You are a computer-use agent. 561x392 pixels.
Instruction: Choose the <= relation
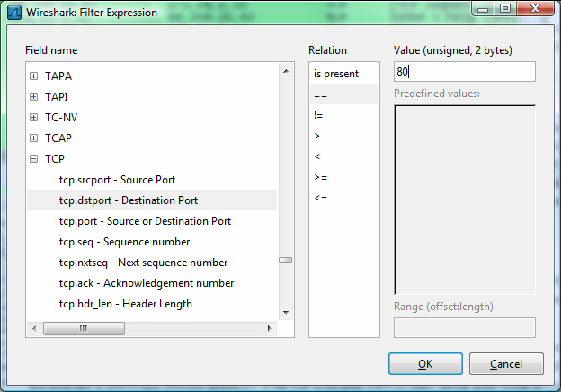click(320, 198)
